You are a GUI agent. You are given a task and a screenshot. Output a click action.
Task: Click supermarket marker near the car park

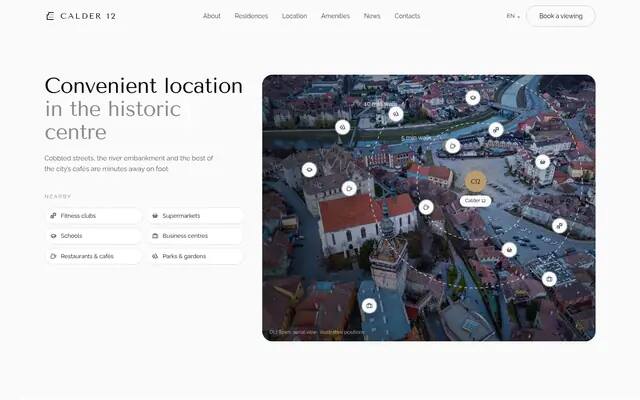tap(509, 249)
